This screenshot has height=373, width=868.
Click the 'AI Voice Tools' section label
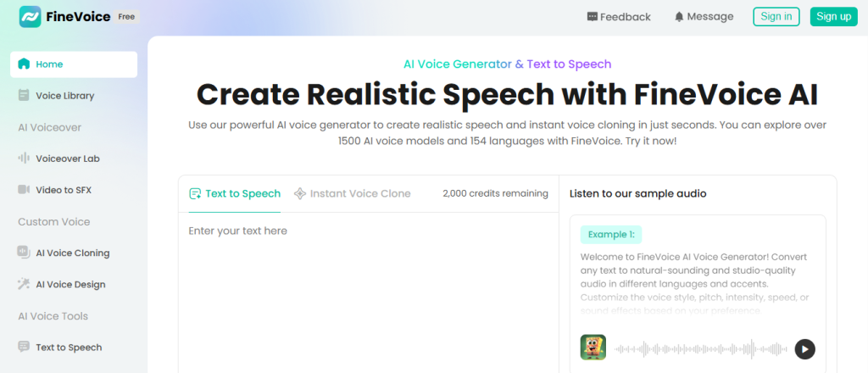click(x=53, y=316)
